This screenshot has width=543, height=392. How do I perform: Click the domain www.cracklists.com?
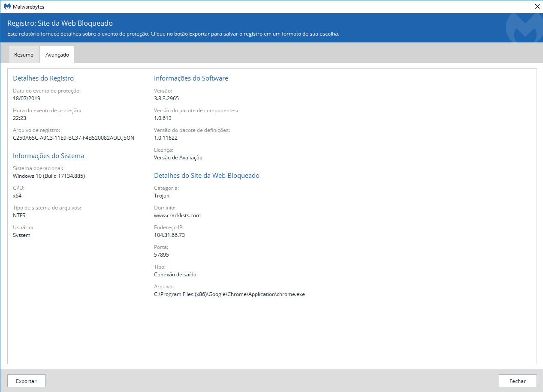(177, 215)
